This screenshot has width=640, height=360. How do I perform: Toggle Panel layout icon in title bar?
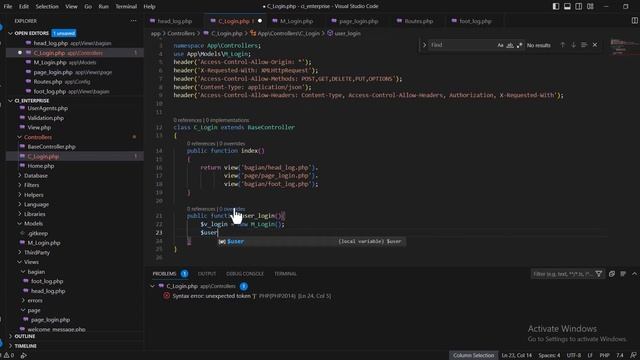tap(567, 7)
